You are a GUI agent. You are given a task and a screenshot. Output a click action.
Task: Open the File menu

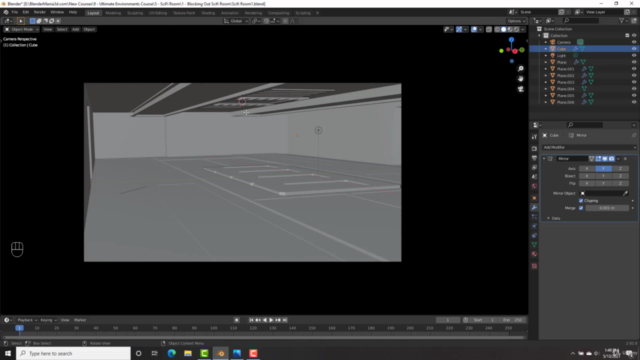pos(15,12)
